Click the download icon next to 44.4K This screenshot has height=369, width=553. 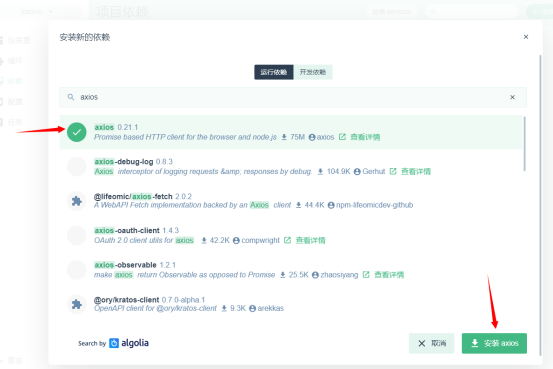click(x=298, y=205)
